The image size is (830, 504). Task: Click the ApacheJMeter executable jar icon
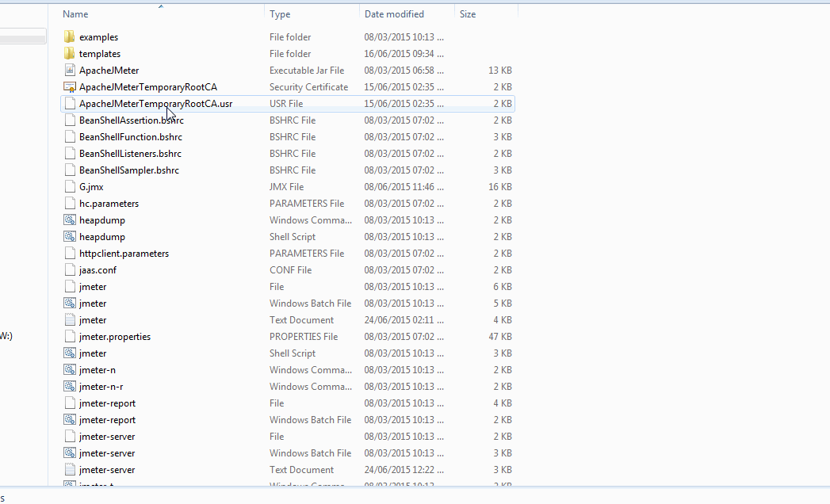tap(69, 70)
